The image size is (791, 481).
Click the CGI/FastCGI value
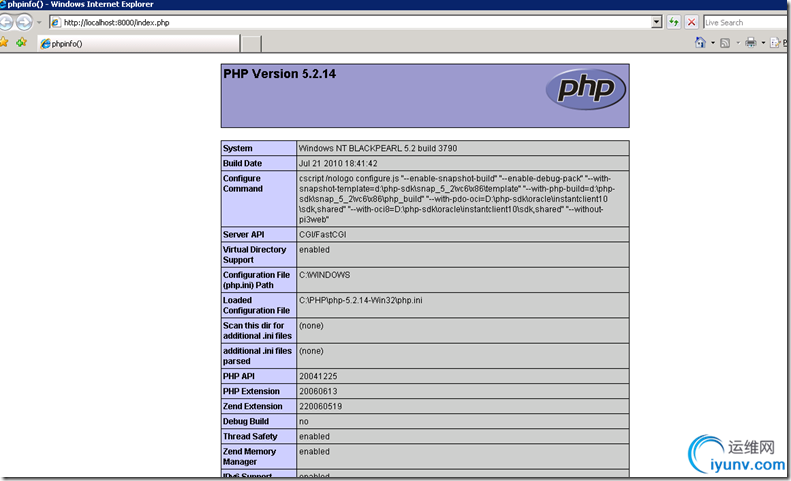click(323, 235)
